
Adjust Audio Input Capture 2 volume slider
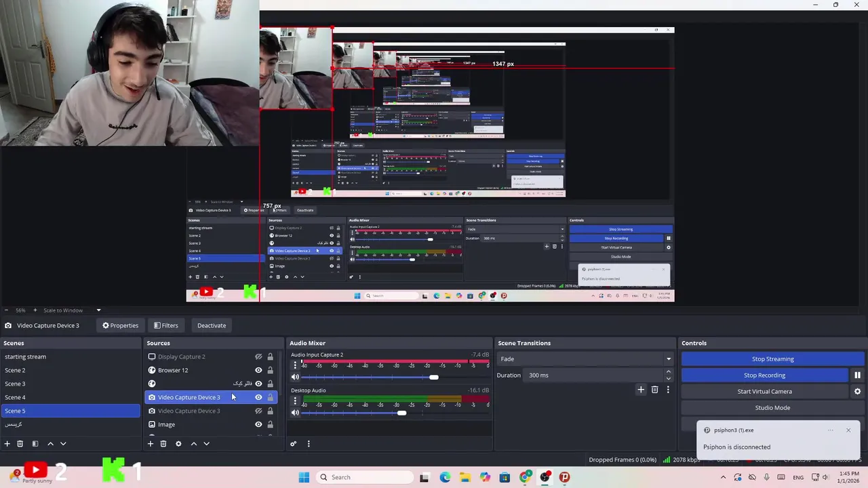click(x=434, y=377)
